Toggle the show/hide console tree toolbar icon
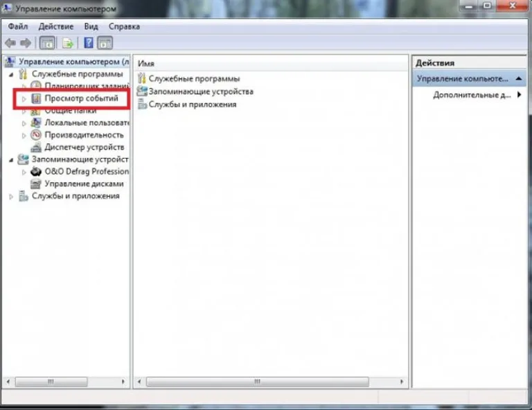Image resolution: width=532 pixels, height=410 pixels. click(47, 43)
